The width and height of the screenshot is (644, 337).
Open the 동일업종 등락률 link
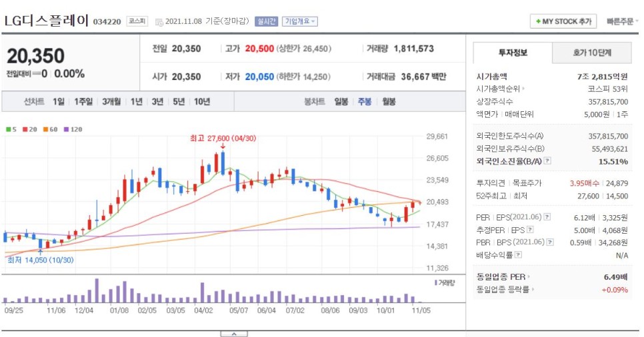tap(505, 290)
